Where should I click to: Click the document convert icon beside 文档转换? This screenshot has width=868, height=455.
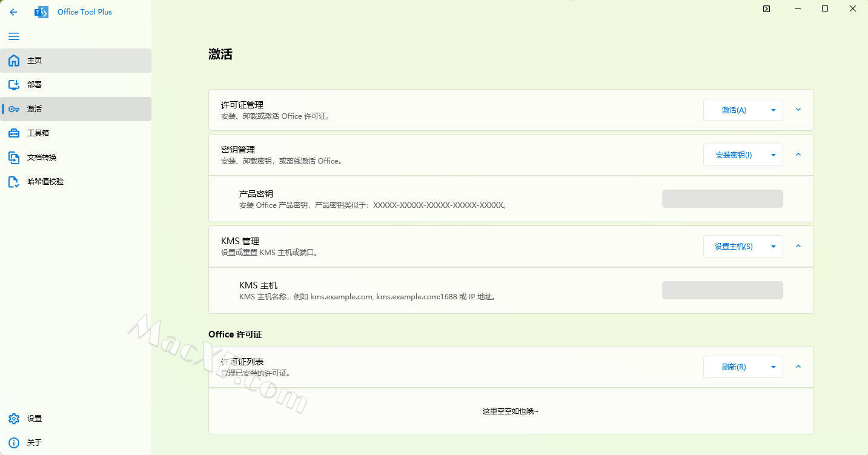(14, 158)
